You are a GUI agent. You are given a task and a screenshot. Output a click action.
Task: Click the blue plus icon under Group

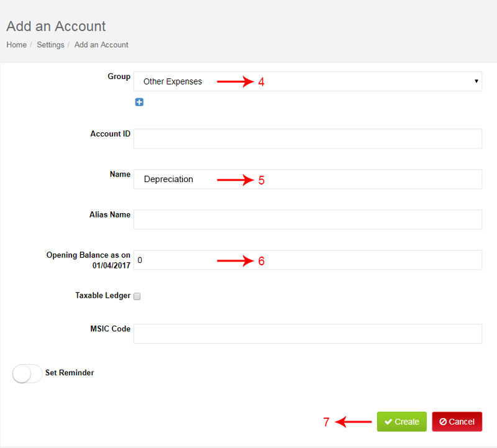coord(139,102)
